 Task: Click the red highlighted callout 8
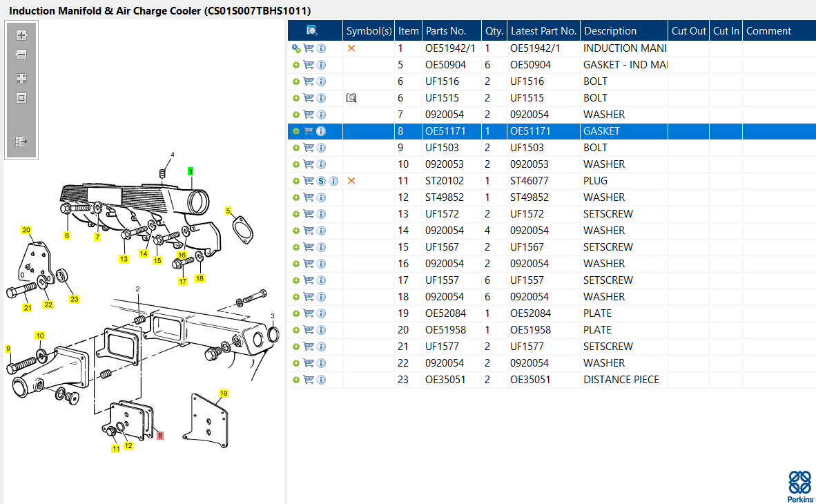[x=160, y=436]
